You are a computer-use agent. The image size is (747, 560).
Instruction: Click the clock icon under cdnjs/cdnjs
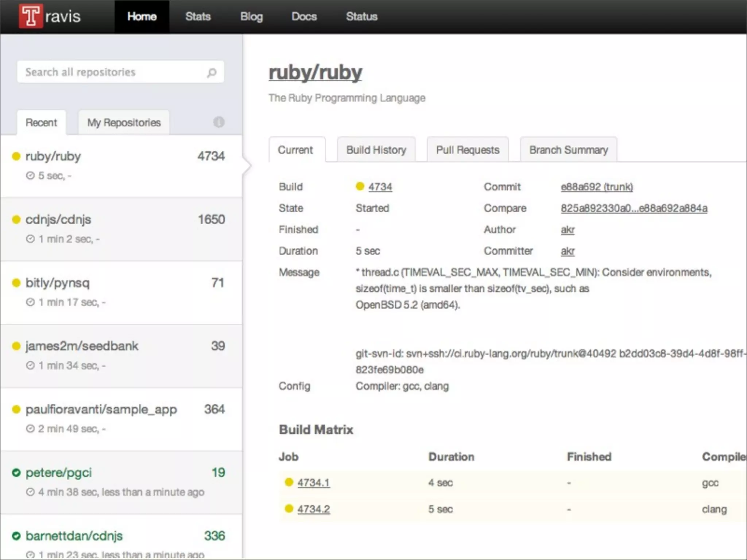click(31, 239)
